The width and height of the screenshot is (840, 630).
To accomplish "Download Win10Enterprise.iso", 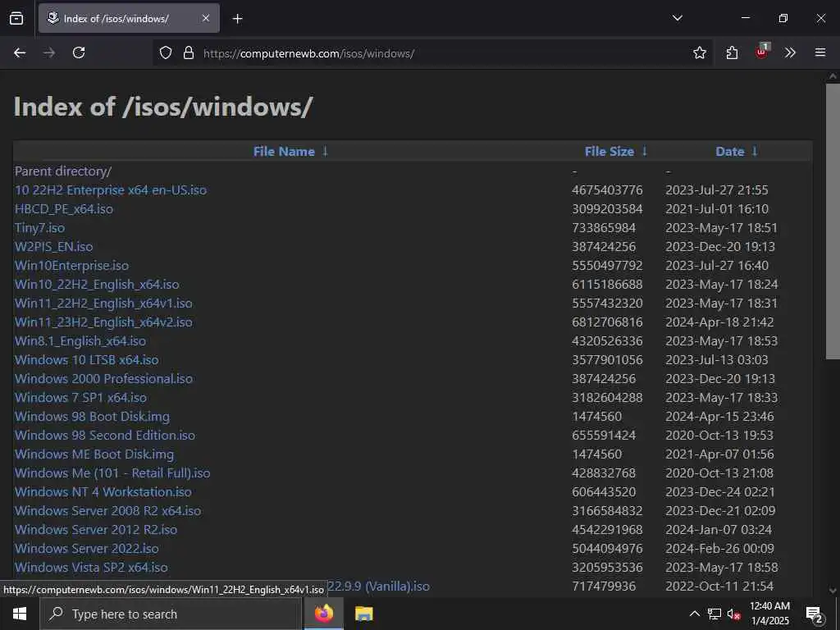I will click(72, 265).
